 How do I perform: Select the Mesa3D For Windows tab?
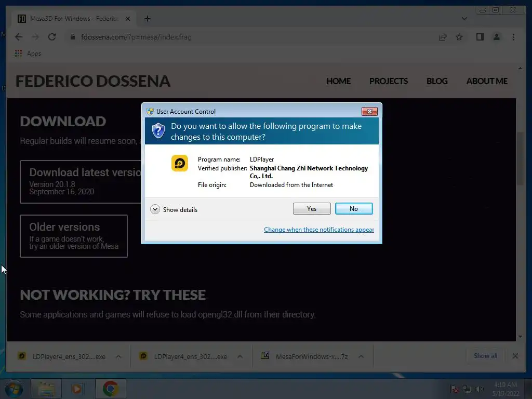pyautogui.click(x=74, y=19)
